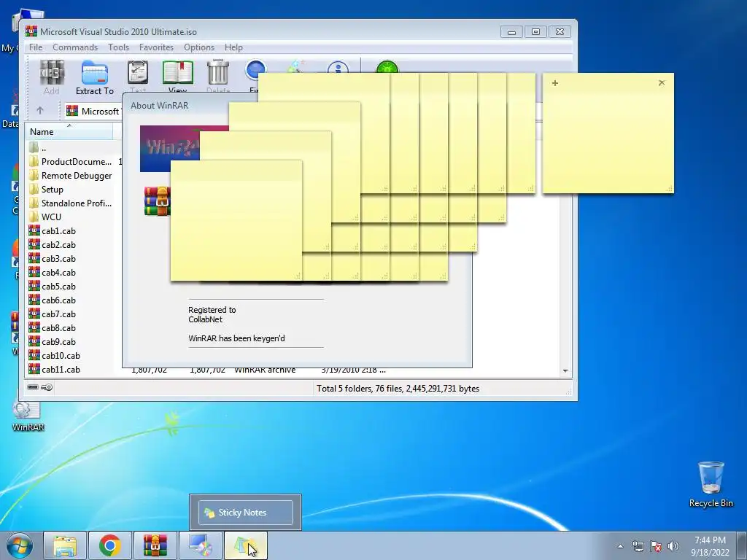This screenshot has width=747, height=560.
Task: Go up one level with the arrow button
Action: pyautogui.click(x=40, y=111)
